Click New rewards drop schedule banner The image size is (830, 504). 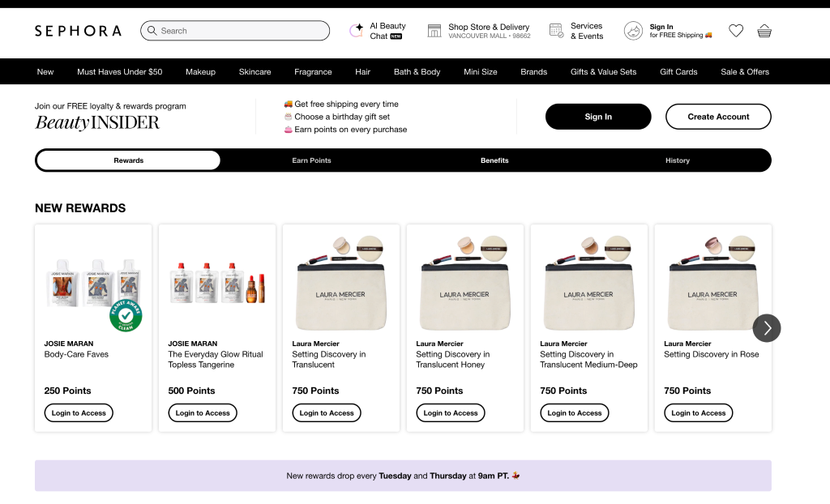[x=403, y=476]
